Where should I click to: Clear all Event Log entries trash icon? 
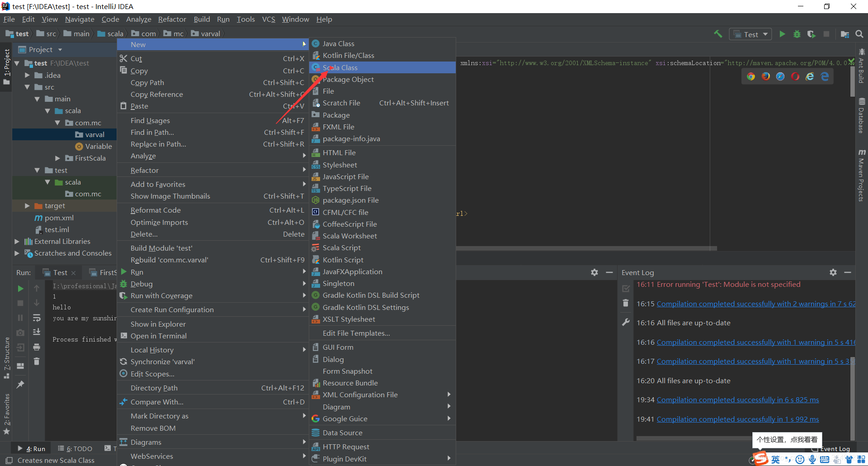tap(626, 303)
